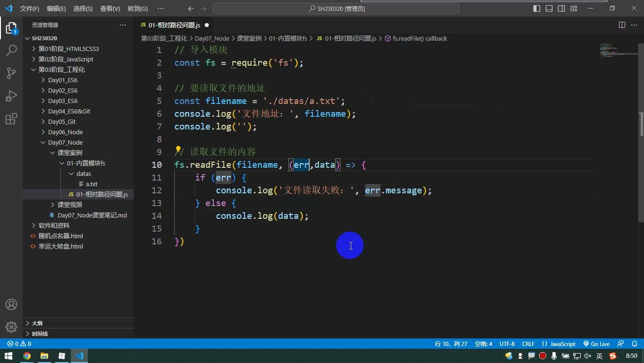Click the Explorer files icon in activity bar

point(11,28)
